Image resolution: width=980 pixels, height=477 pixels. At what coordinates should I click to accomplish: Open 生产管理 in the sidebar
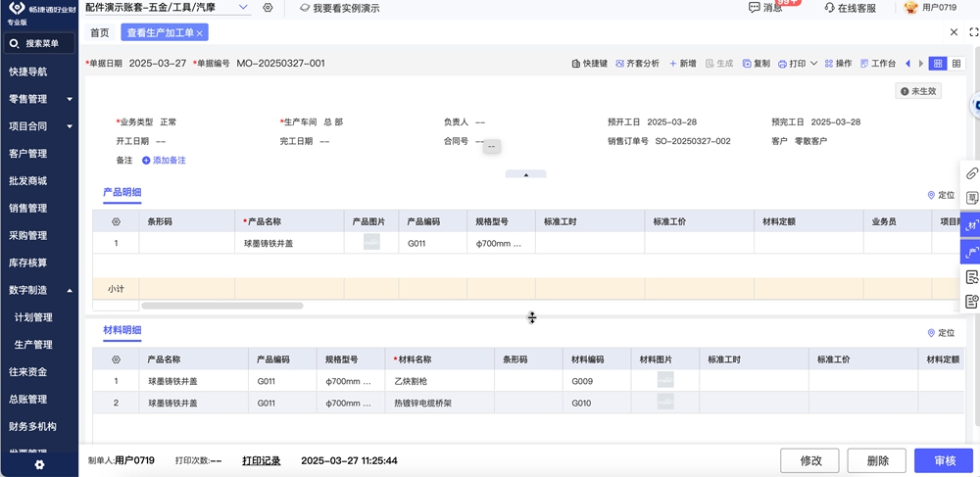tap(33, 345)
